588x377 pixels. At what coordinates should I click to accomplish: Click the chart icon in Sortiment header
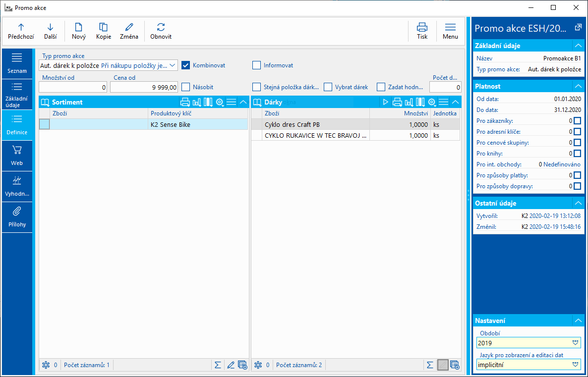point(197,102)
